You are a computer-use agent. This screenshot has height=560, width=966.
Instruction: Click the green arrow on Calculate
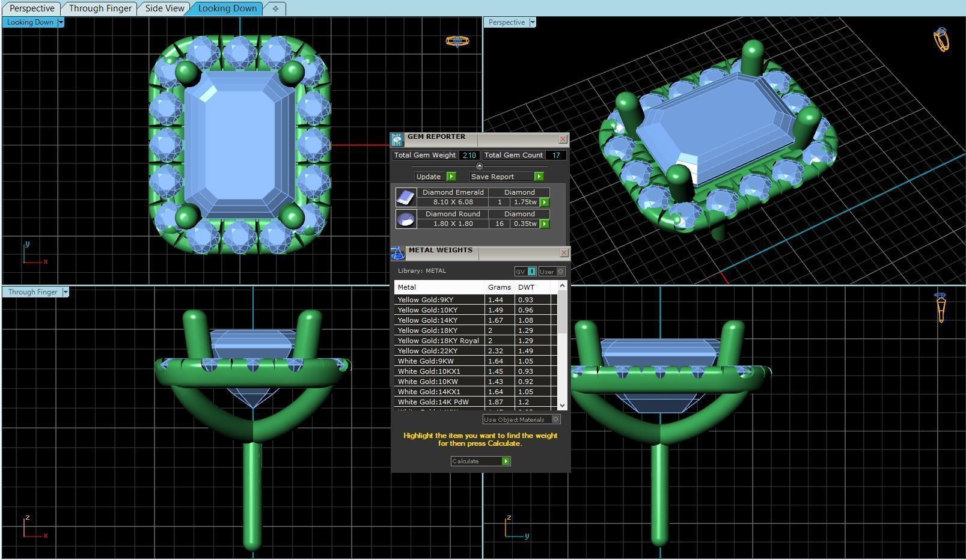tap(506, 461)
